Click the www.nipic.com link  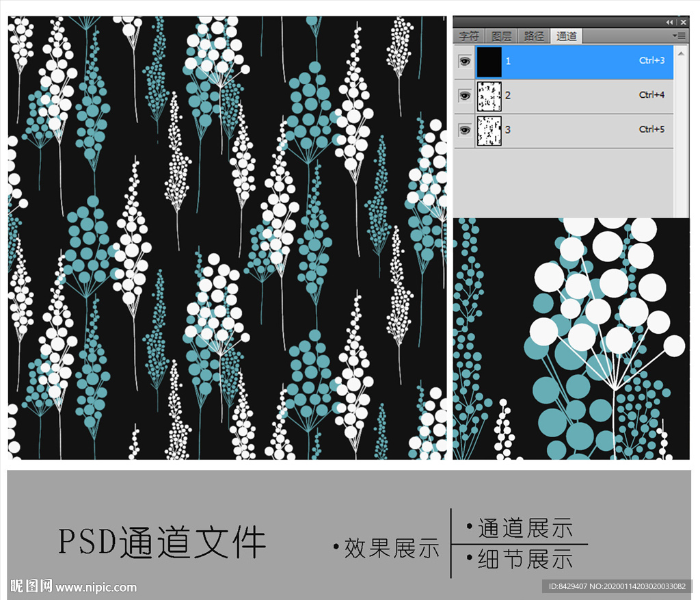click(x=96, y=586)
